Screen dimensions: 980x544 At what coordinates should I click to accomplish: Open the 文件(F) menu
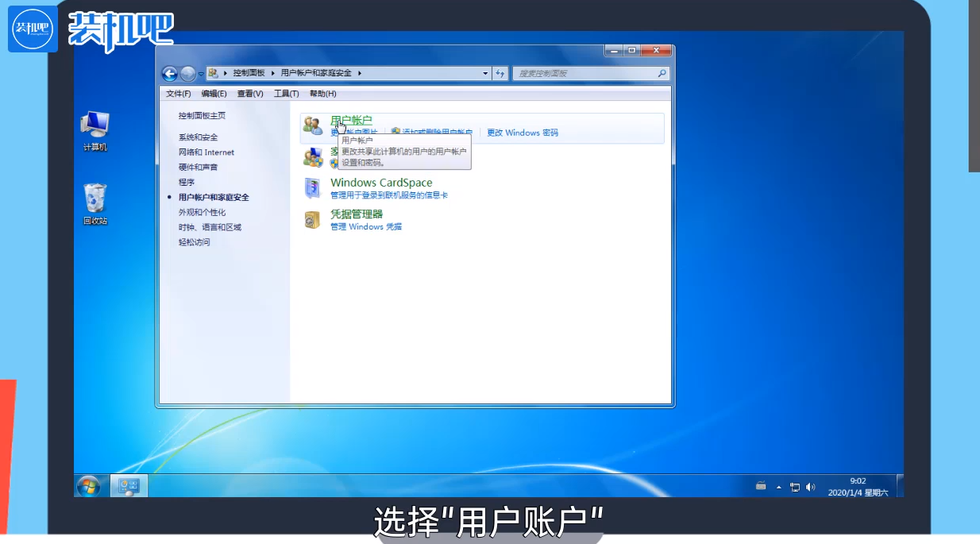(x=178, y=94)
